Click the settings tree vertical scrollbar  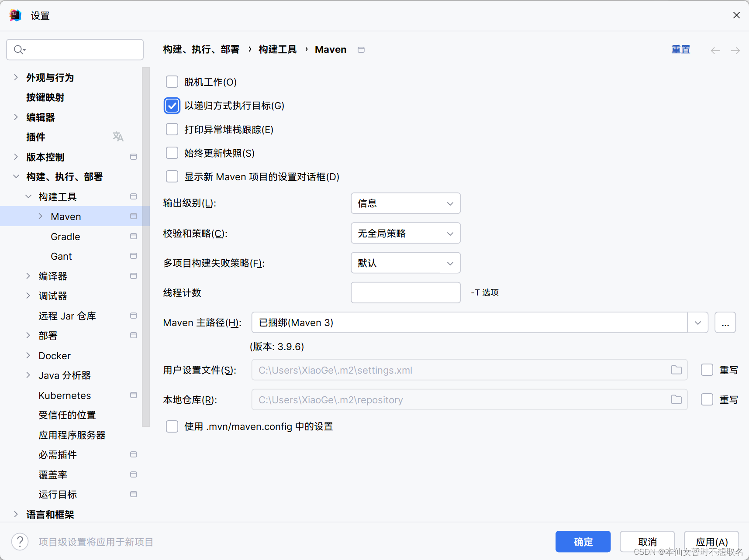tap(146, 247)
